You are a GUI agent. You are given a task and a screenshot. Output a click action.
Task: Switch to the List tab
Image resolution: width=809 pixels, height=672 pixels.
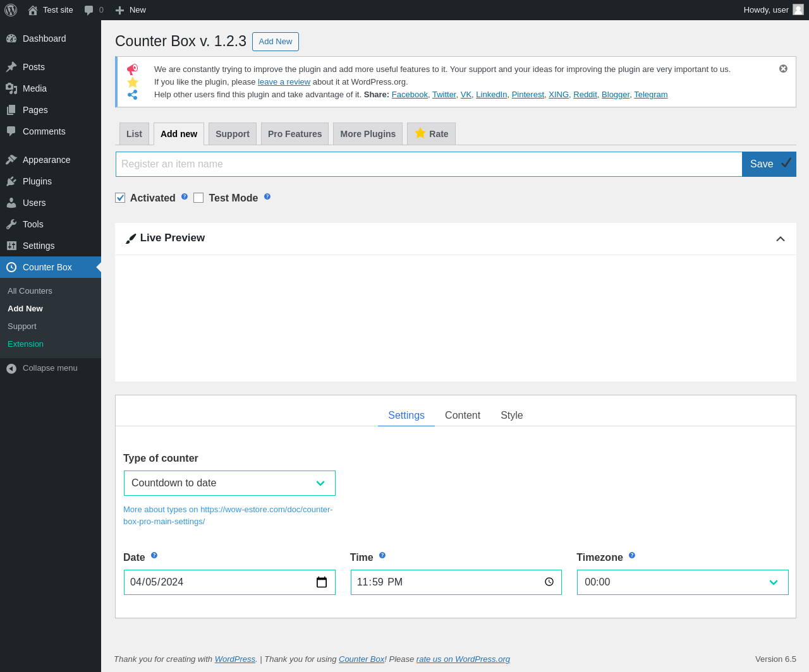134,134
